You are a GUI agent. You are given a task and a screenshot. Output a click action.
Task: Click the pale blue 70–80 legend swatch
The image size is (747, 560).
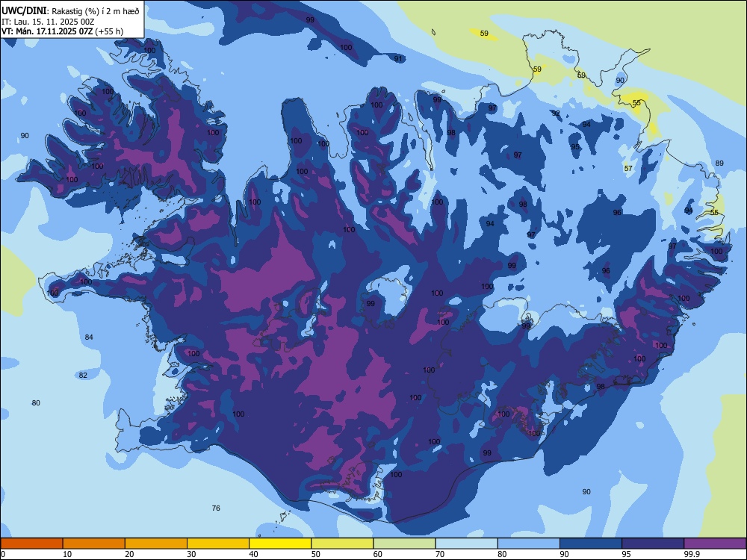(x=466, y=544)
